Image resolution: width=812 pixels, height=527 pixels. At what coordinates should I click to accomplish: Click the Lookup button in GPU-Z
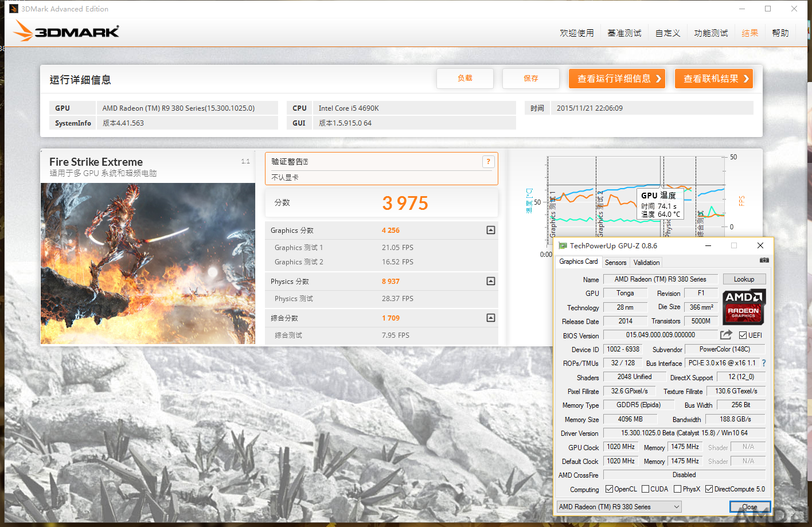[x=744, y=279]
